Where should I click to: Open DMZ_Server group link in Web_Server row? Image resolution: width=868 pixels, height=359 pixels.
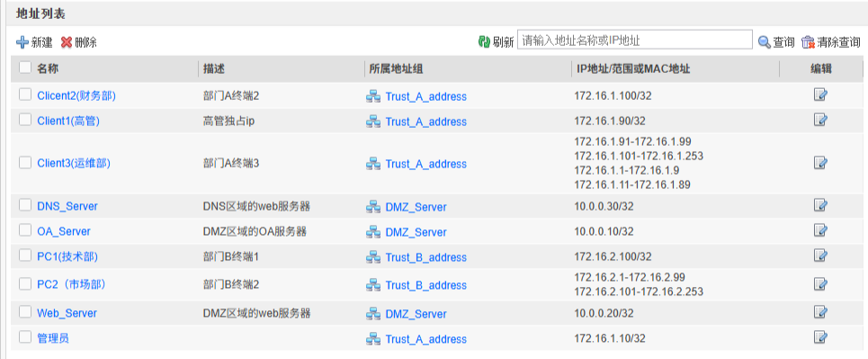[x=416, y=314]
